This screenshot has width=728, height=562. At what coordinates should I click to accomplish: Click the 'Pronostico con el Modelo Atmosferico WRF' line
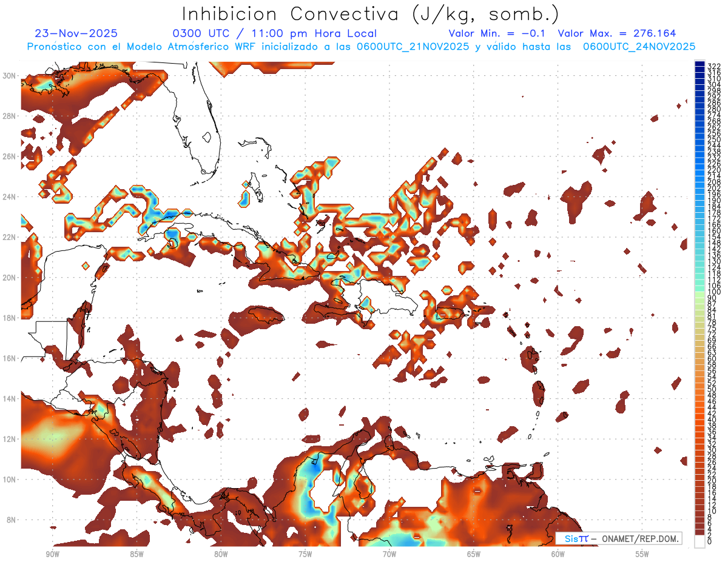coord(361,47)
